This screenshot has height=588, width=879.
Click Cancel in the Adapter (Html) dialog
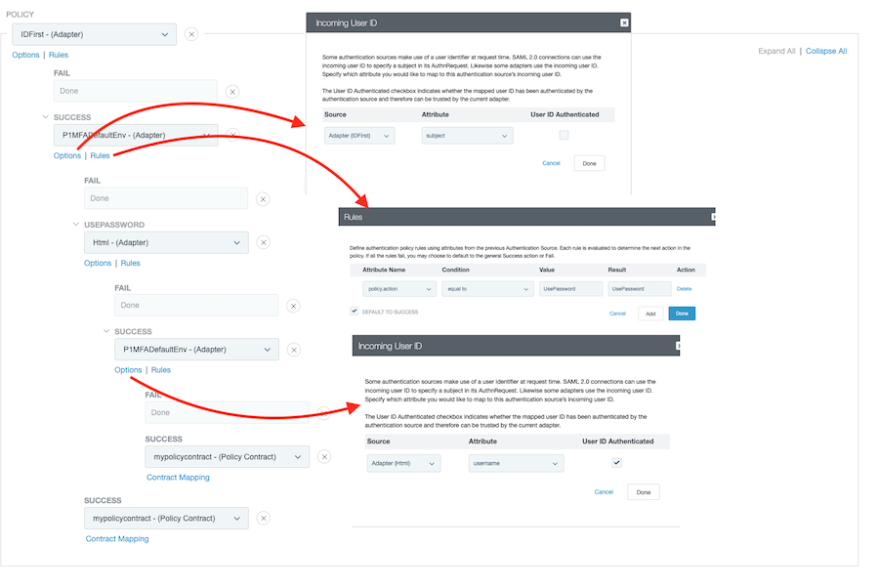pyautogui.click(x=604, y=492)
